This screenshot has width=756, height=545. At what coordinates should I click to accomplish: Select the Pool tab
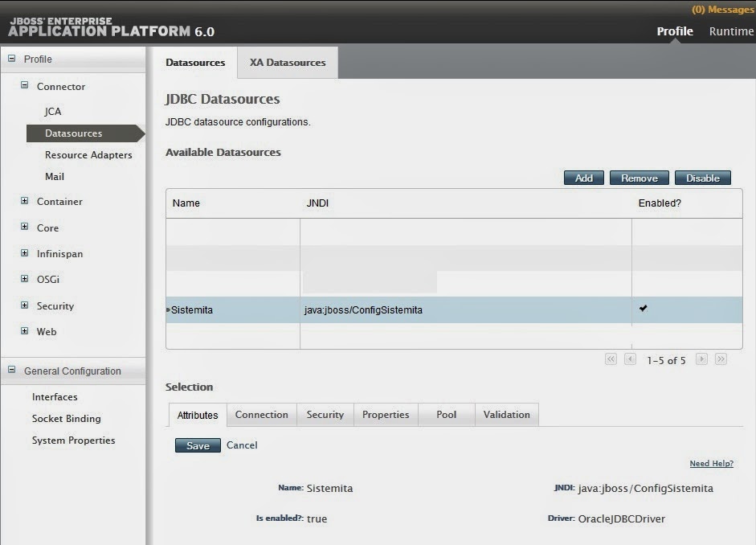click(447, 415)
